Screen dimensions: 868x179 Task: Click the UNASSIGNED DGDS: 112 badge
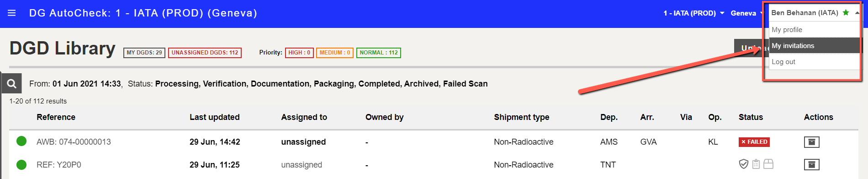[x=205, y=53]
